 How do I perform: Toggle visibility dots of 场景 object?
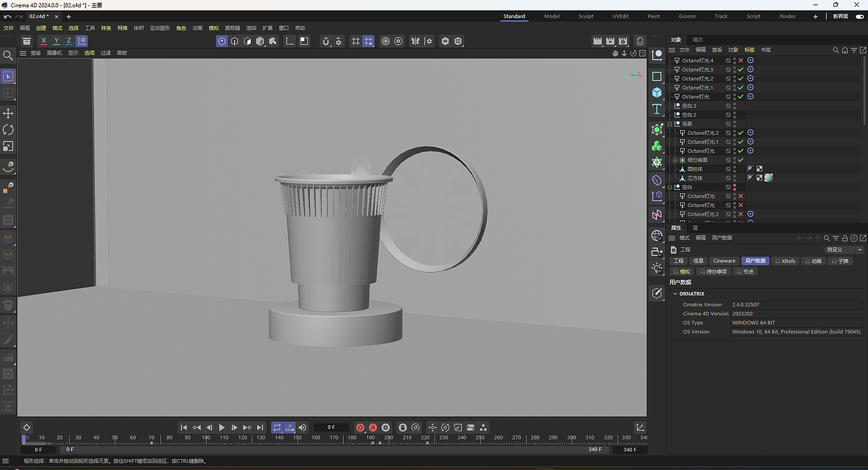point(734,123)
